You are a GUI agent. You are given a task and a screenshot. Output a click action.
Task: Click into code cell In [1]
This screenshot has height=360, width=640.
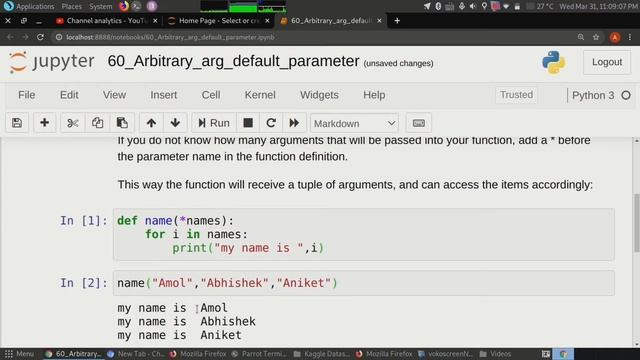(x=364, y=234)
